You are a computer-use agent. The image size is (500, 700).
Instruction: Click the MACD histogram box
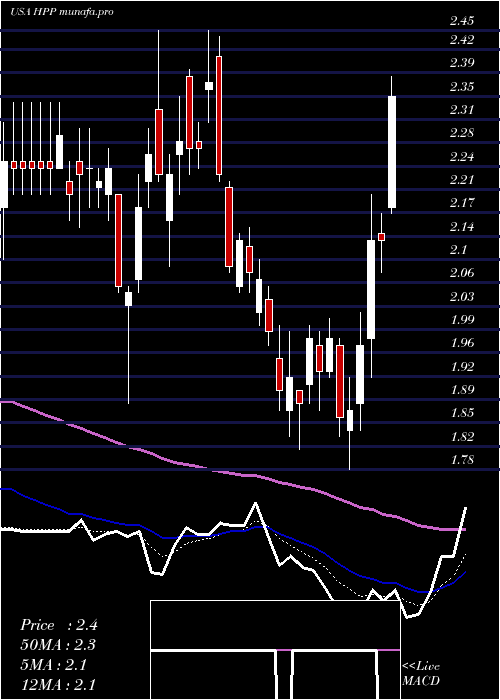tap(275, 650)
